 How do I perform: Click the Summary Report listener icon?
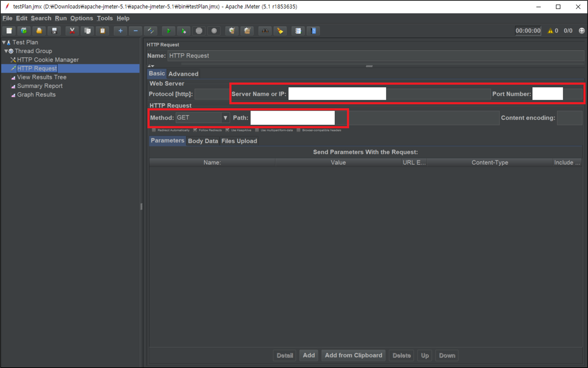tap(13, 86)
